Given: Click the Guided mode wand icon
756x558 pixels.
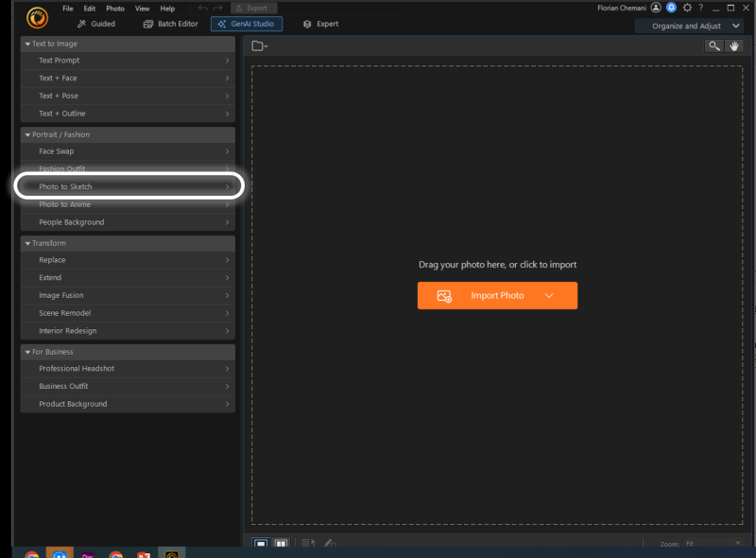Looking at the screenshot, I should (x=81, y=24).
